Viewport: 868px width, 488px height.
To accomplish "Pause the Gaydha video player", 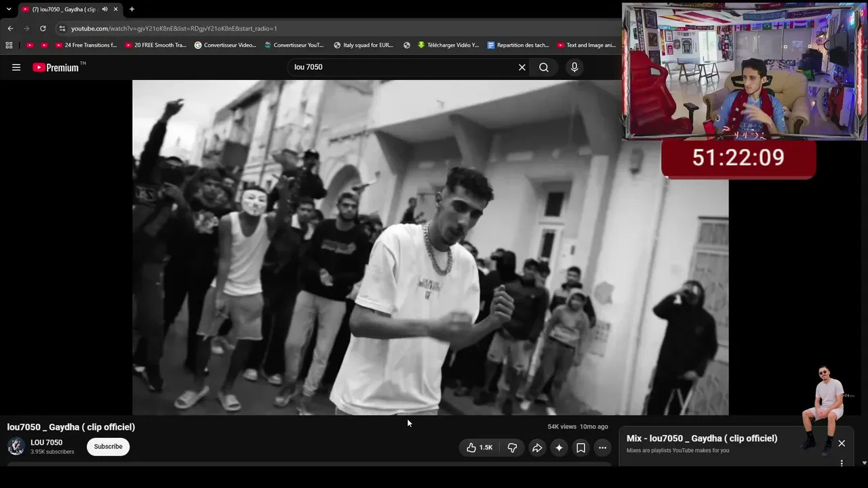I will (x=431, y=247).
